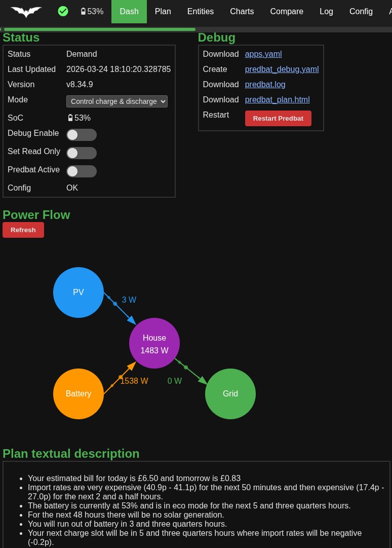The width and height of the screenshot is (392, 548).
Task: Select the Battery node in power flow
Action: click(78, 393)
